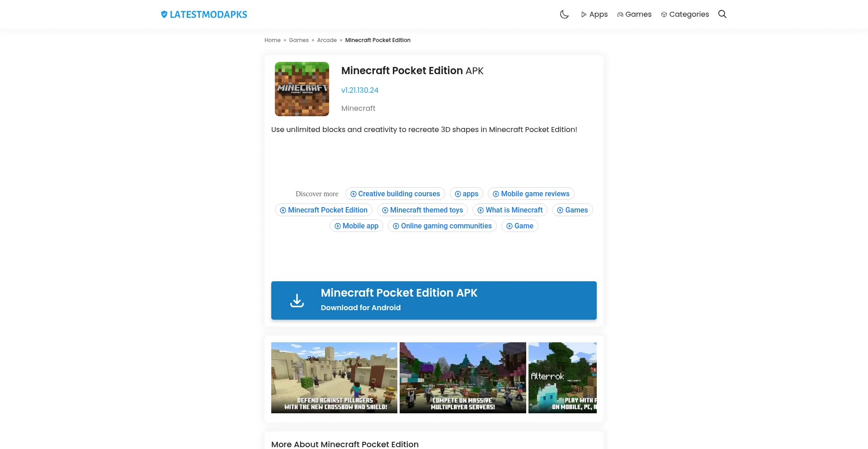This screenshot has width=868, height=449.
Task: Click version v1.21.130.24 link
Action: click(360, 90)
